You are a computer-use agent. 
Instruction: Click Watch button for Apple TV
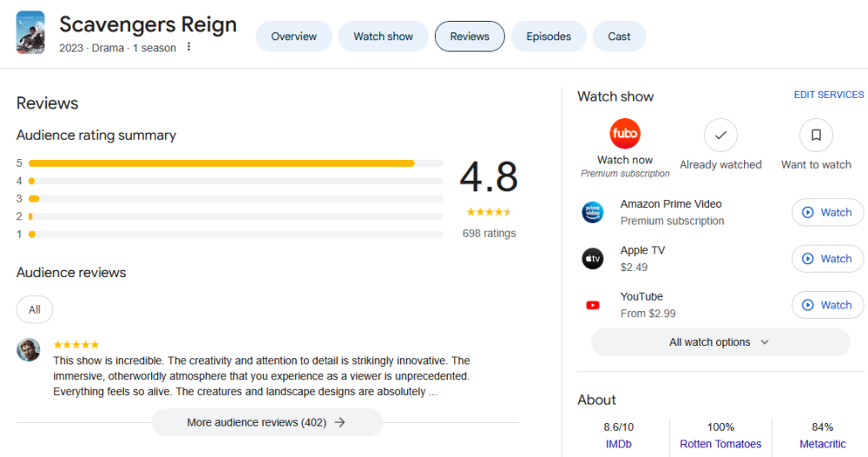(827, 259)
